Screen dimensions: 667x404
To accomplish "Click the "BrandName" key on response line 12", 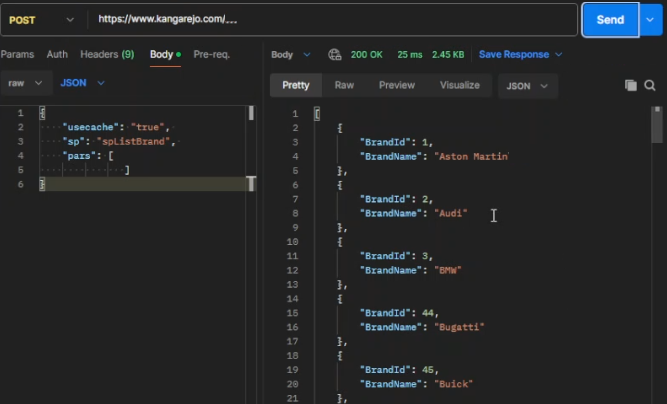I will coord(391,270).
